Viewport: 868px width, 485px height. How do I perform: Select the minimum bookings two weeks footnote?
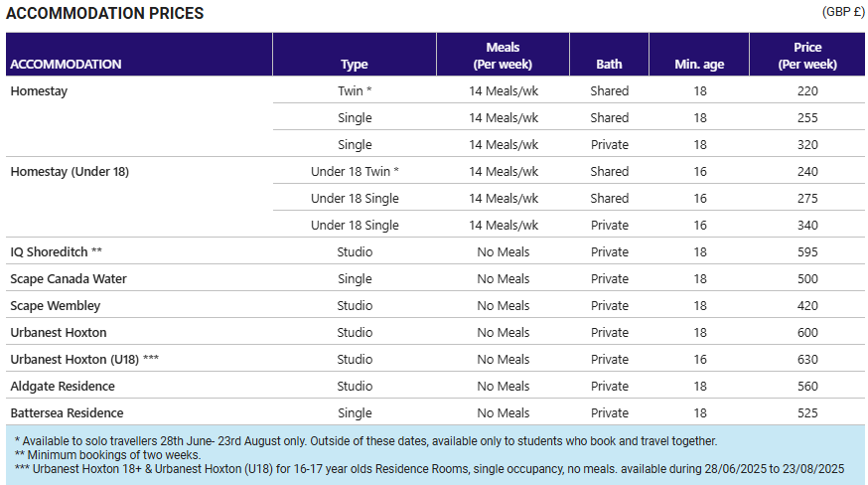(107, 455)
